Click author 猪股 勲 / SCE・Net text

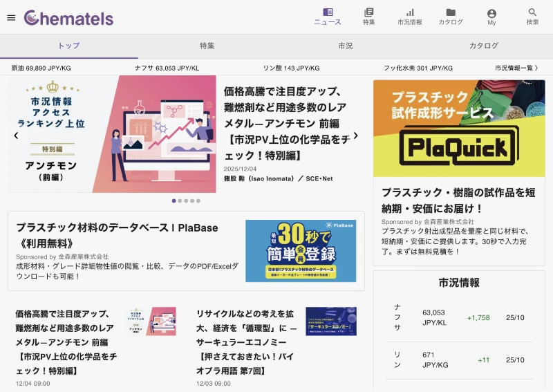pyautogui.click(x=279, y=179)
